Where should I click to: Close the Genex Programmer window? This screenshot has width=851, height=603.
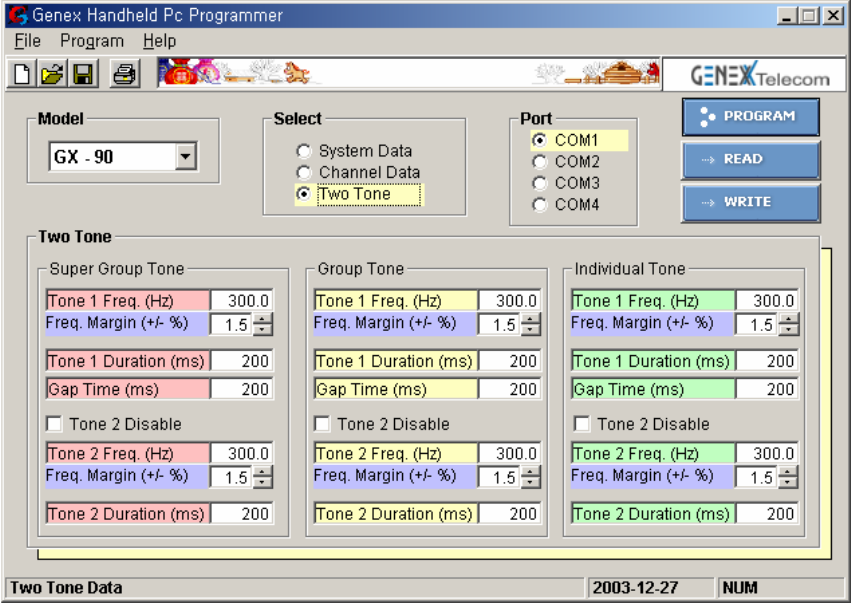(833, 15)
